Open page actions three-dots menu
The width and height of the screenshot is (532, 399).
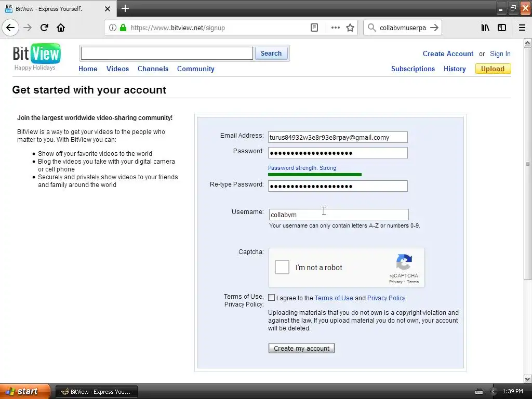coord(335,28)
